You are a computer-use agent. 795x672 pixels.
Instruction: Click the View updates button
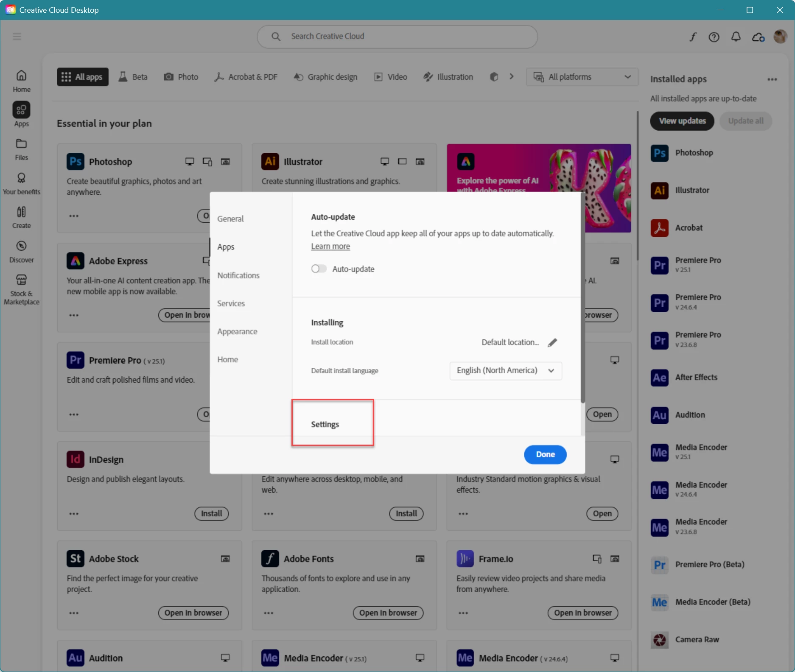[682, 121]
